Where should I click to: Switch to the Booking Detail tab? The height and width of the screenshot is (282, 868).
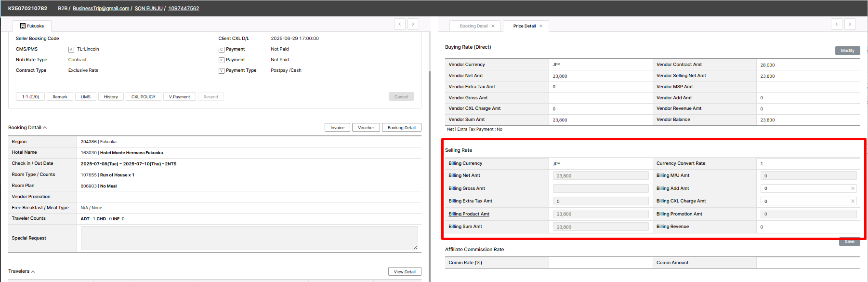click(x=473, y=26)
